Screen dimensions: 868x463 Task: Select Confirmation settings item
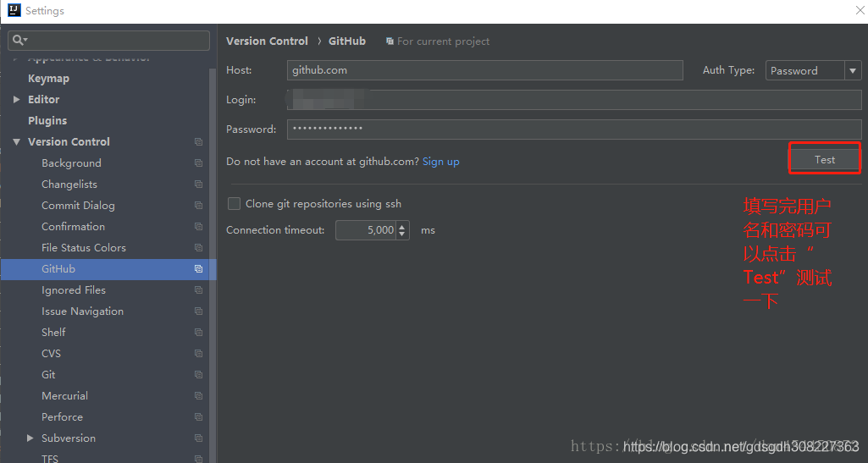[x=73, y=227]
